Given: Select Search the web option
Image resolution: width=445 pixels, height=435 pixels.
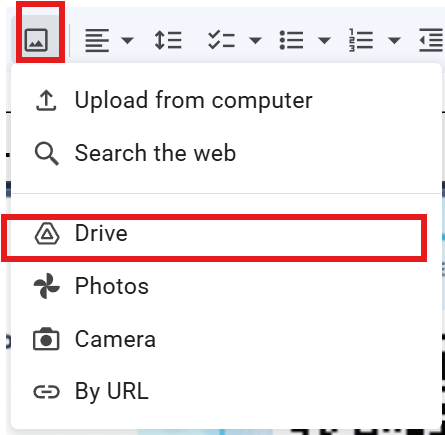Looking at the screenshot, I should point(226,153).
